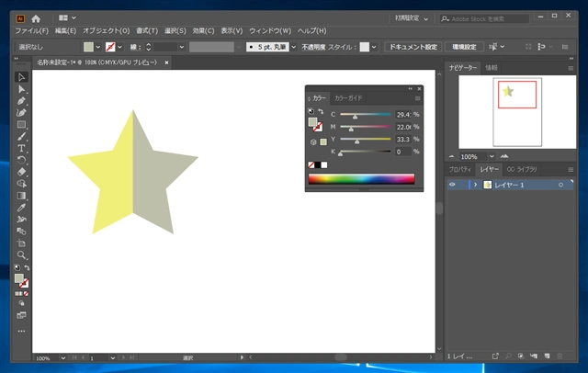Switch to プロパティ tab

(x=459, y=169)
